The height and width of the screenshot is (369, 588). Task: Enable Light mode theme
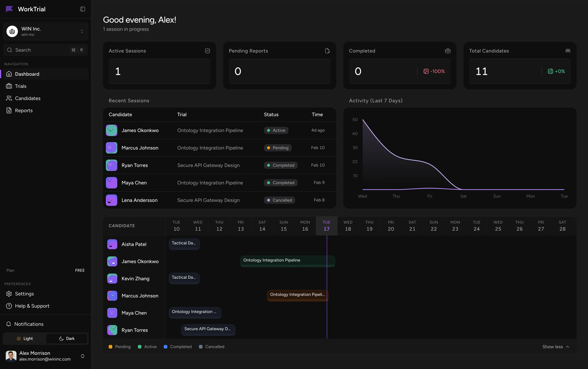click(x=25, y=339)
